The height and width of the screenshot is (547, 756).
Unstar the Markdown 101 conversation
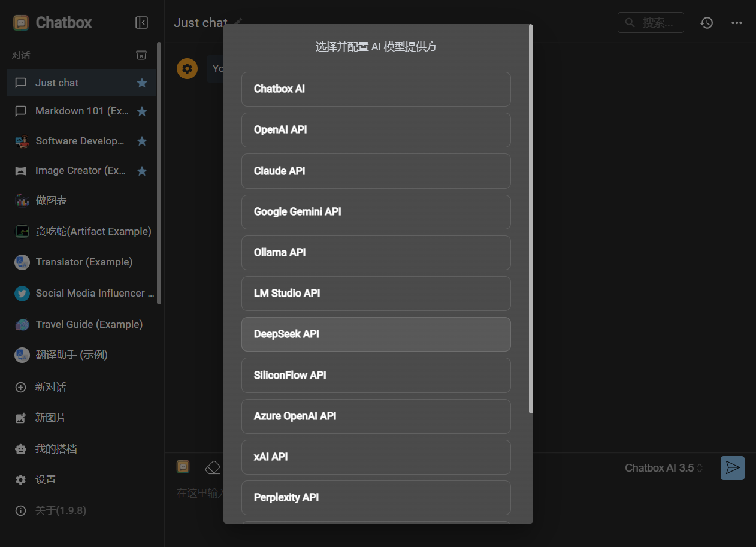tap(142, 111)
